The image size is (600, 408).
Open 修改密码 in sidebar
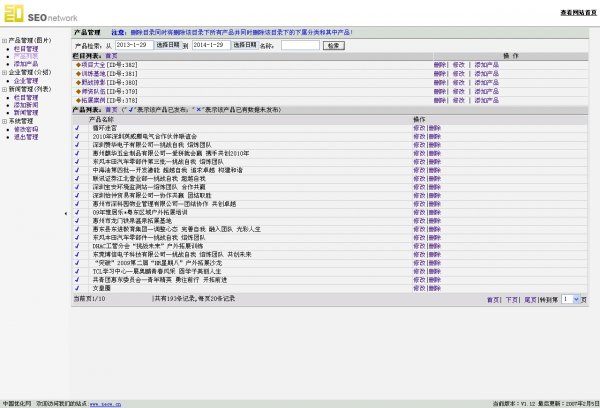pyautogui.click(x=26, y=129)
